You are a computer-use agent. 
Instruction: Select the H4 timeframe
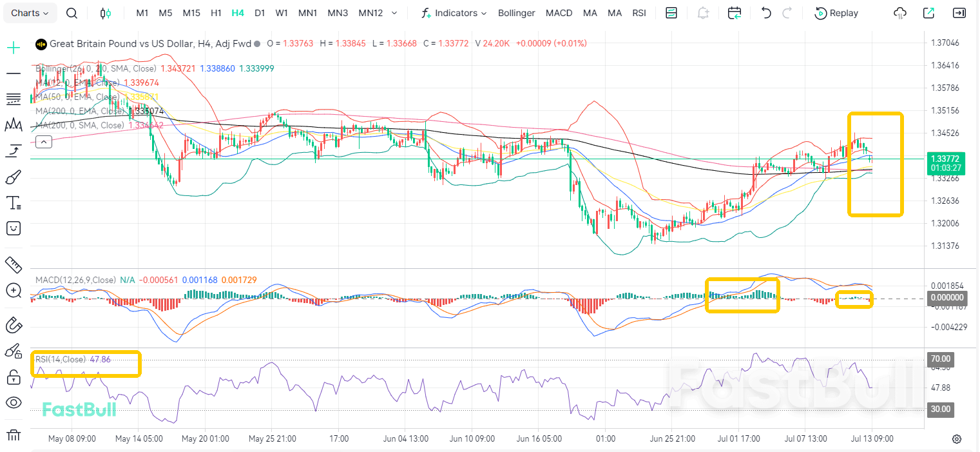pyautogui.click(x=238, y=13)
